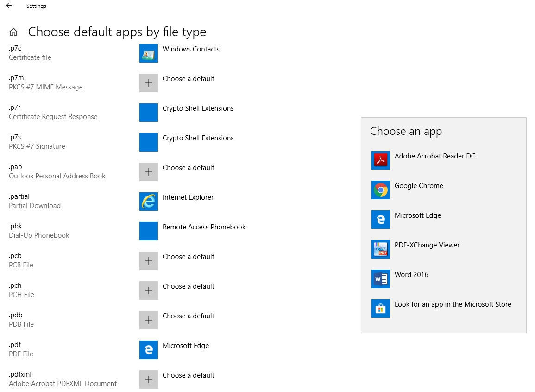
Task: Click the Microsoft Store bag icon
Action: (380, 309)
